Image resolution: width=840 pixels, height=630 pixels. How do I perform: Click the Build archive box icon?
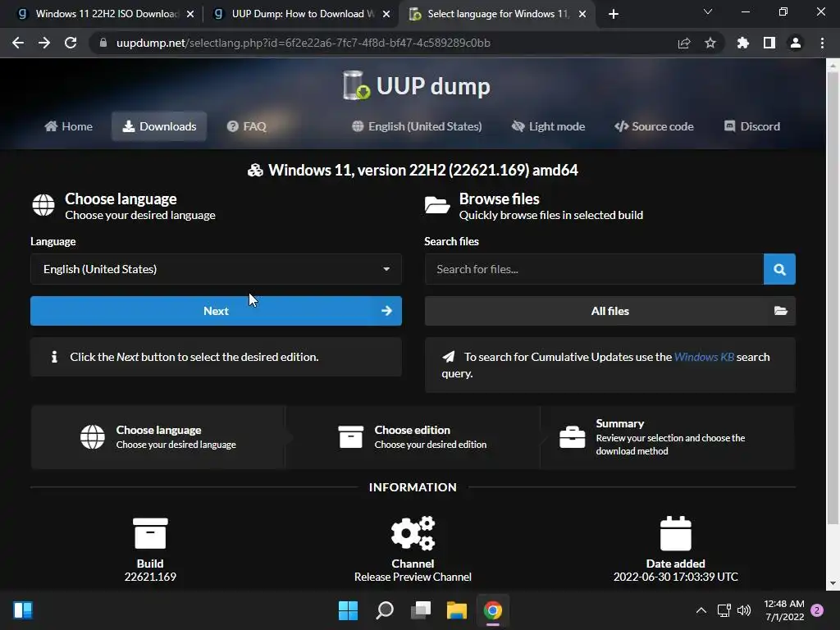150,533
